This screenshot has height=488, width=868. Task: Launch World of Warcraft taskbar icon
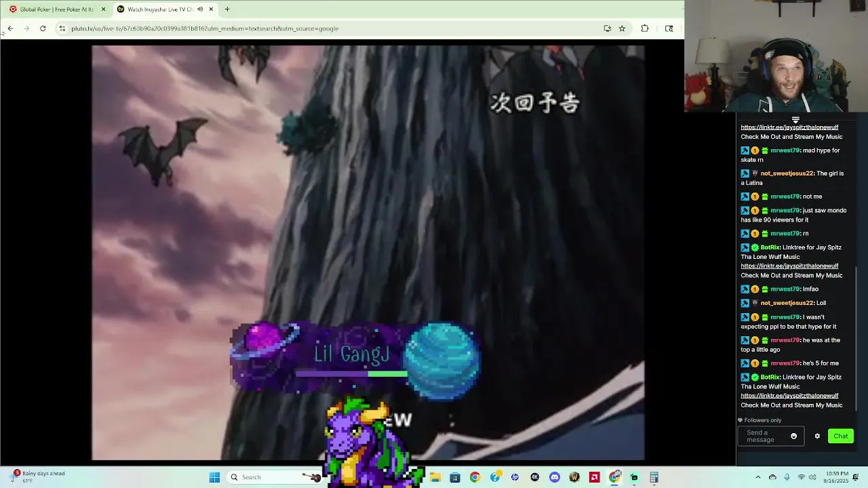pyautogui.click(x=574, y=477)
